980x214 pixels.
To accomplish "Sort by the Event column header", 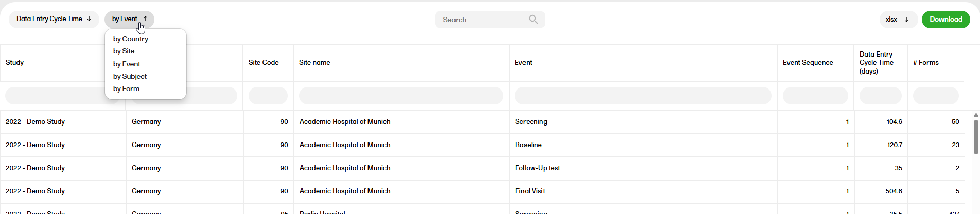I will pos(523,63).
